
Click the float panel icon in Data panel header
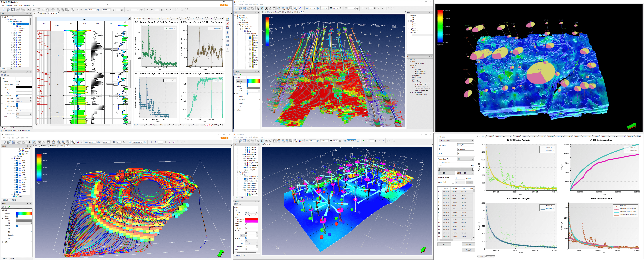(27, 14)
